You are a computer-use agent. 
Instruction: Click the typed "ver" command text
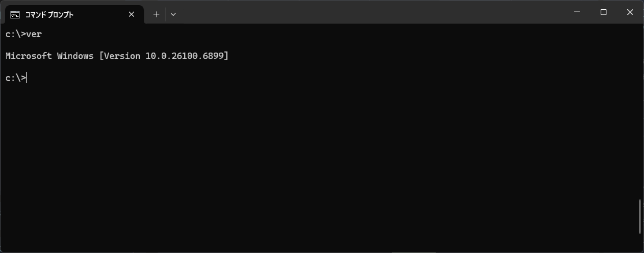35,34
